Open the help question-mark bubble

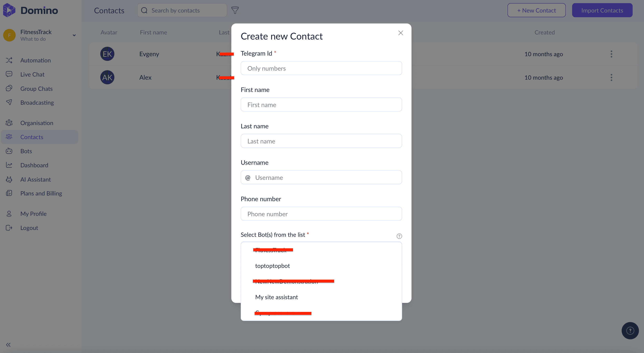(630, 330)
